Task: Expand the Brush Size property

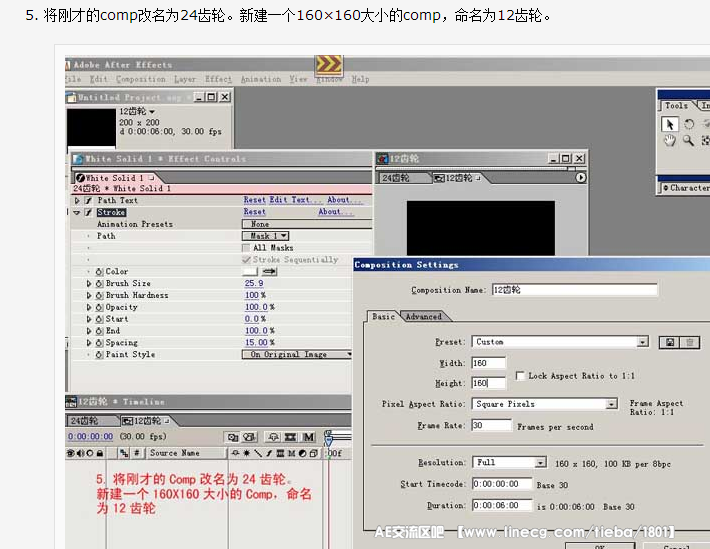Action: tap(89, 284)
